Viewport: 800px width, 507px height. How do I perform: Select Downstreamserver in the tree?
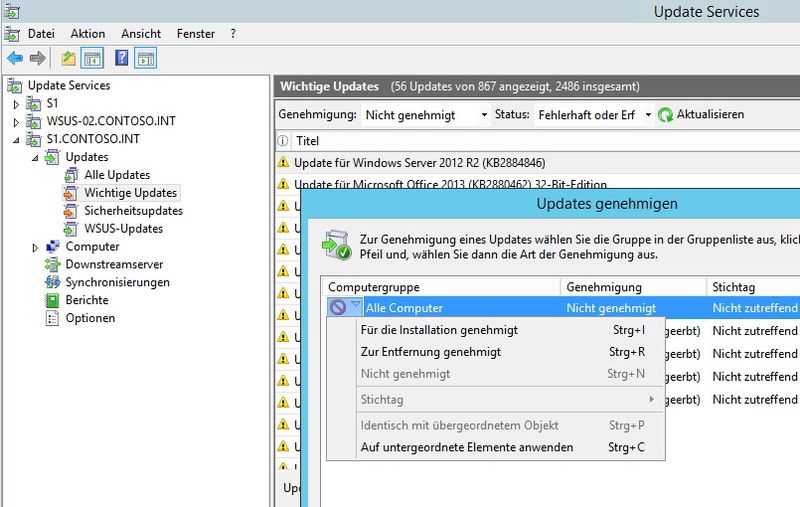click(x=114, y=264)
